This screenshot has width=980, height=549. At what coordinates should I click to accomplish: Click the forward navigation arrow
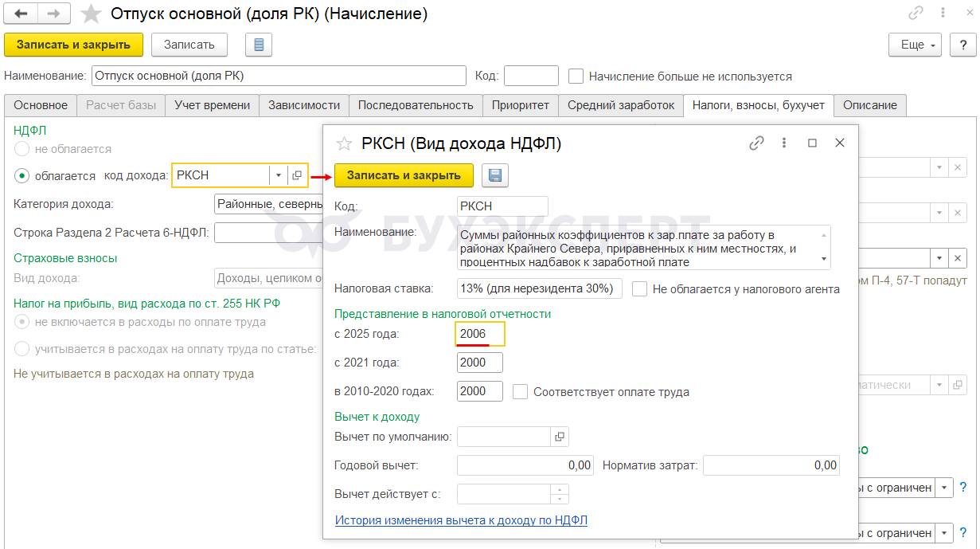pyautogui.click(x=53, y=14)
